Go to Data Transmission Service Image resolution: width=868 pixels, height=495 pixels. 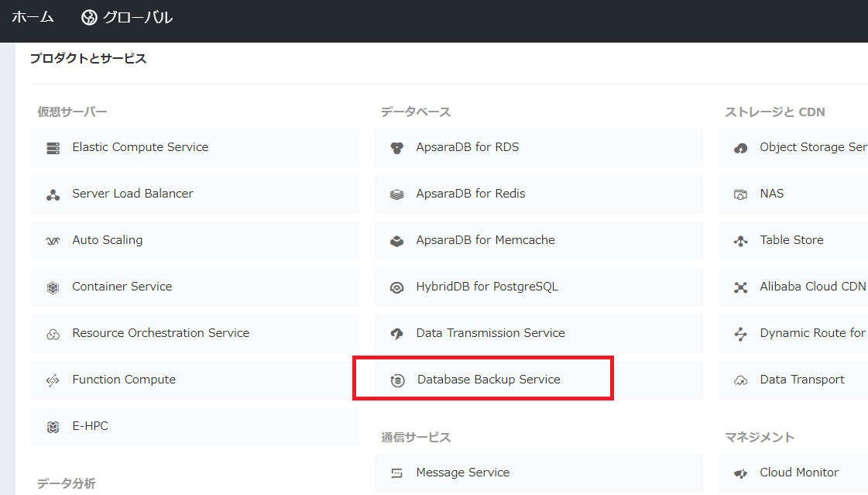(490, 333)
